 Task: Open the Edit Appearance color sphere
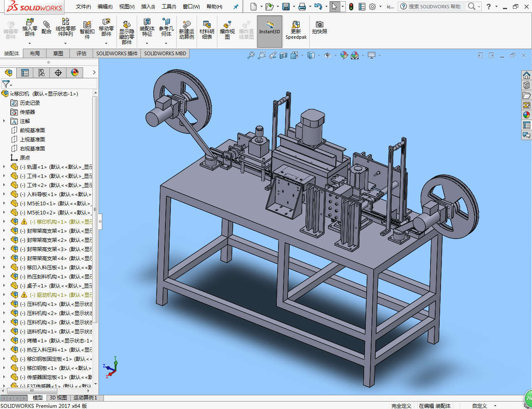(x=344, y=55)
